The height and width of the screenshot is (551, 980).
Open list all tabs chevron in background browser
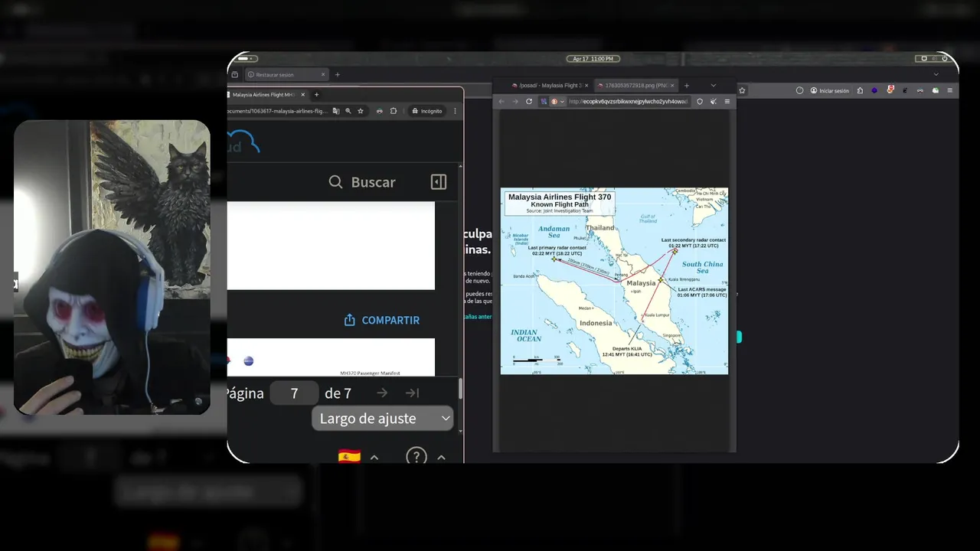click(936, 74)
